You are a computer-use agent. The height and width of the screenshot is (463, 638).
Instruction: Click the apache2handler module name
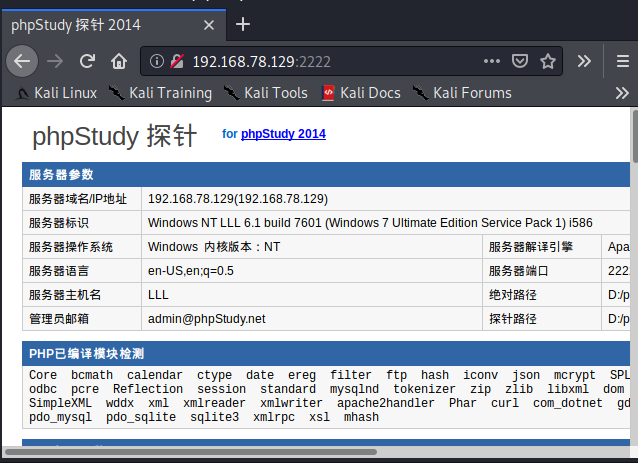click(385, 403)
